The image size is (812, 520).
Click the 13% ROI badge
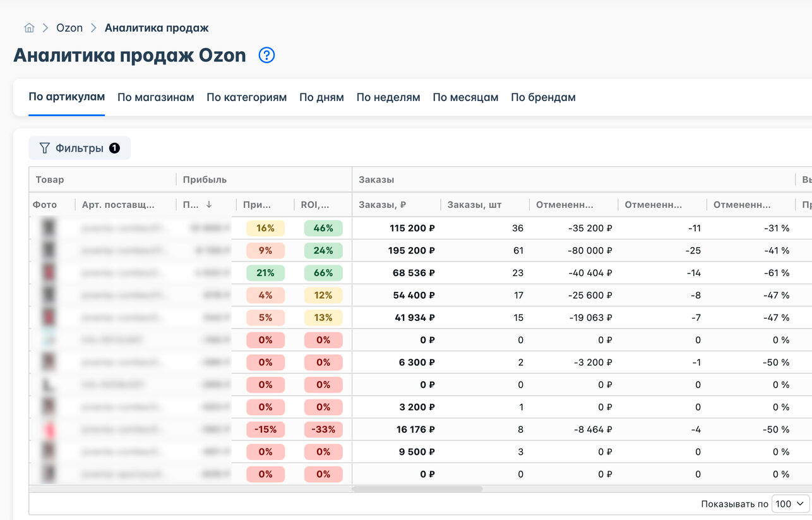(x=323, y=318)
